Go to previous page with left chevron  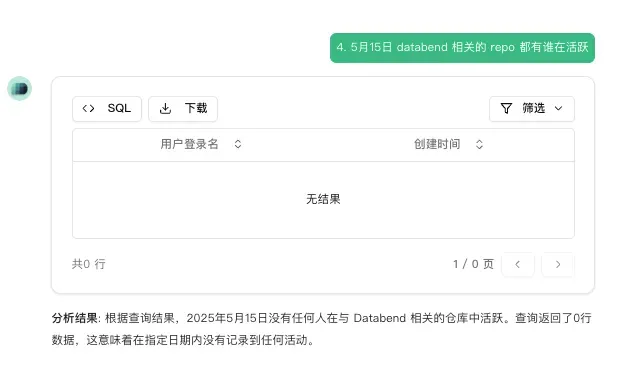[518, 264]
